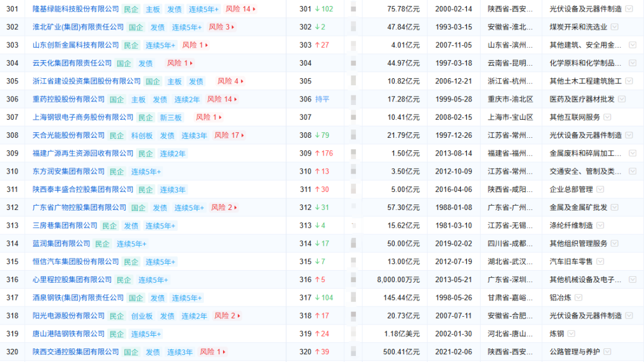Viewport: 644px width, 362px height.
Task: Click the rank change ↓102 in row 301
Action: [x=324, y=9]
